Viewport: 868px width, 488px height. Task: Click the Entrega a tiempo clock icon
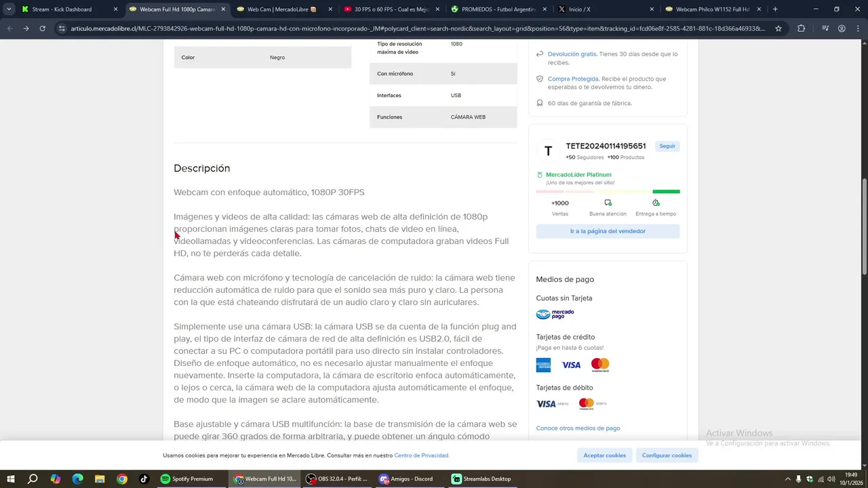(x=656, y=203)
